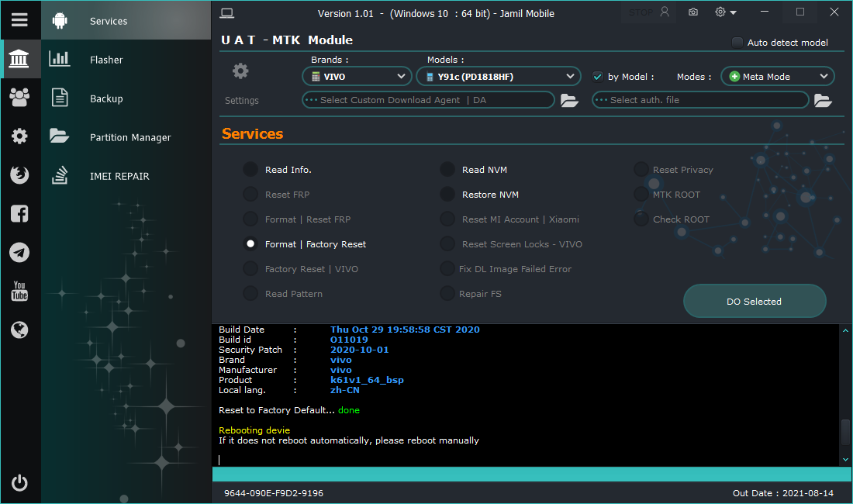Select the Read Info. radio option
Screen dimensions: 853x504
(250, 170)
